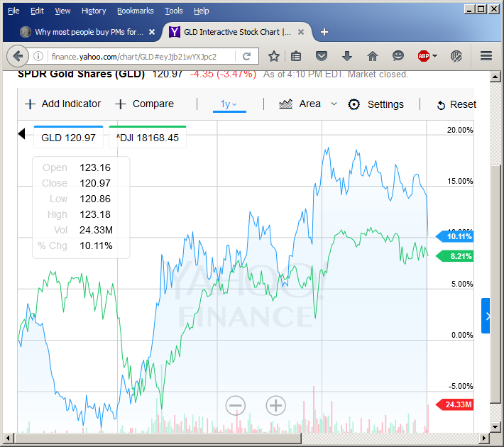Viewport: 504px width, 447px height.
Task: Open the chat smiley icon
Action: (x=398, y=56)
